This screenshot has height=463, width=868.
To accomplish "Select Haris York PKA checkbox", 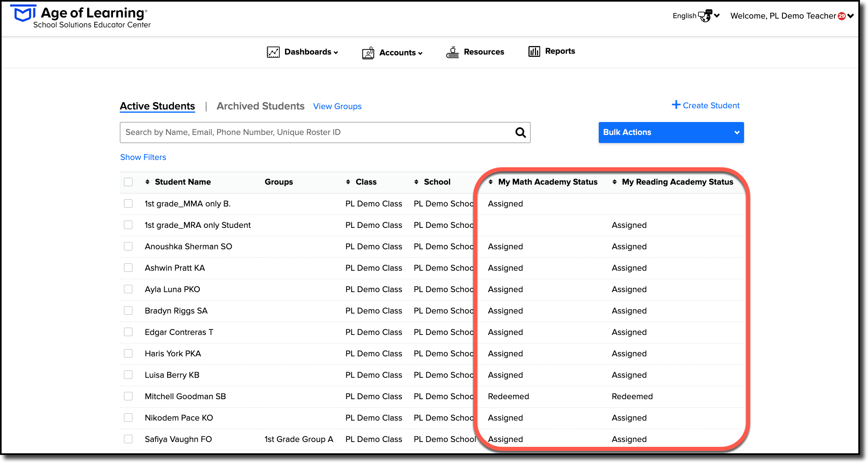I will [128, 354].
